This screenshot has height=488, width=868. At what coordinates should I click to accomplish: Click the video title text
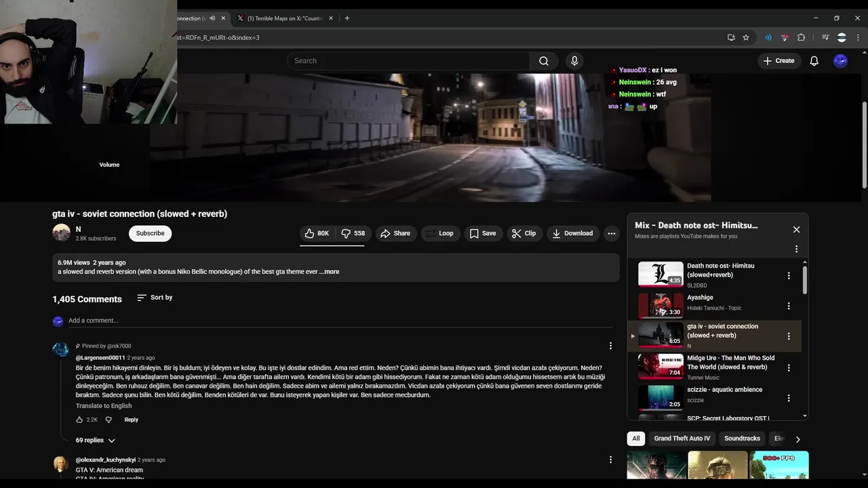tap(140, 214)
